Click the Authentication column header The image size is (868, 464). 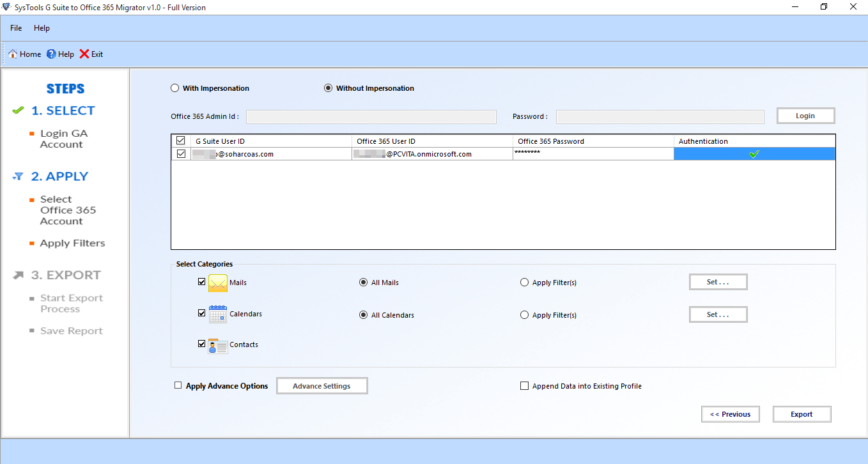(754, 141)
